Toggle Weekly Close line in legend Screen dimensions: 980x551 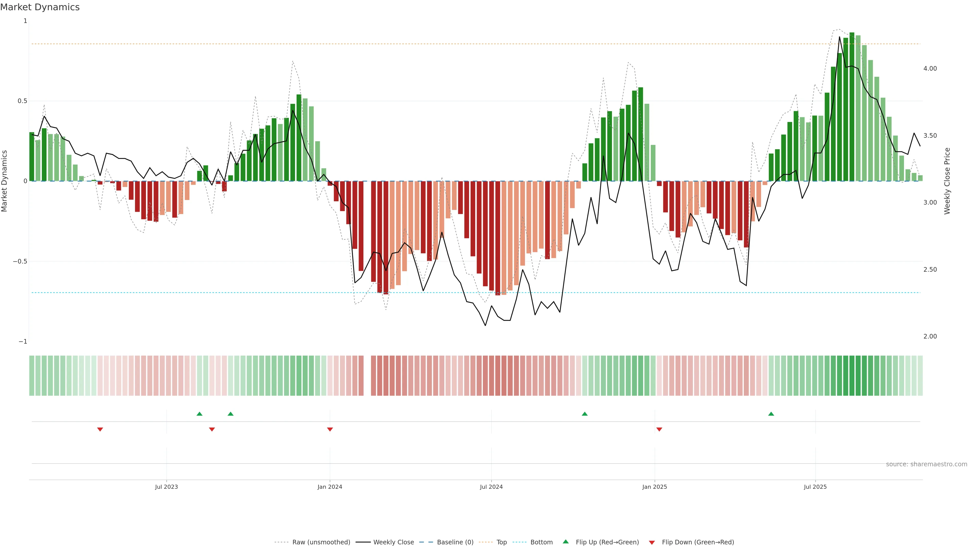[x=393, y=542]
